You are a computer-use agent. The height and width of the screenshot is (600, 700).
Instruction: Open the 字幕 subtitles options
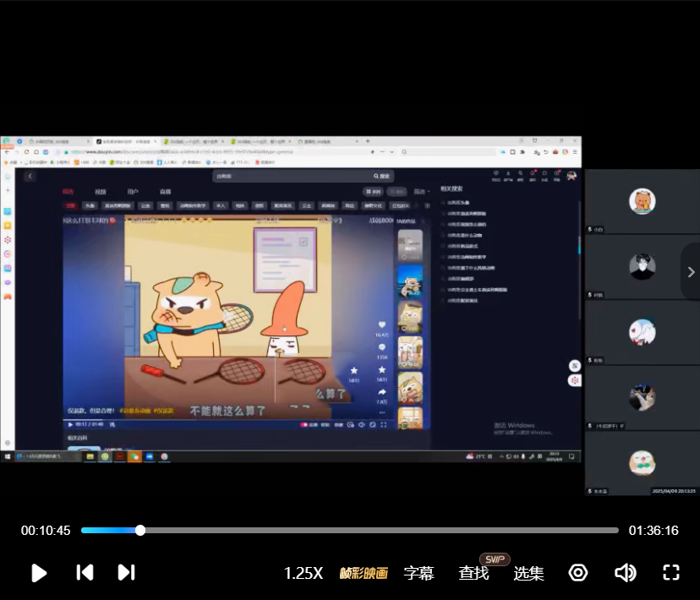pos(418,573)
